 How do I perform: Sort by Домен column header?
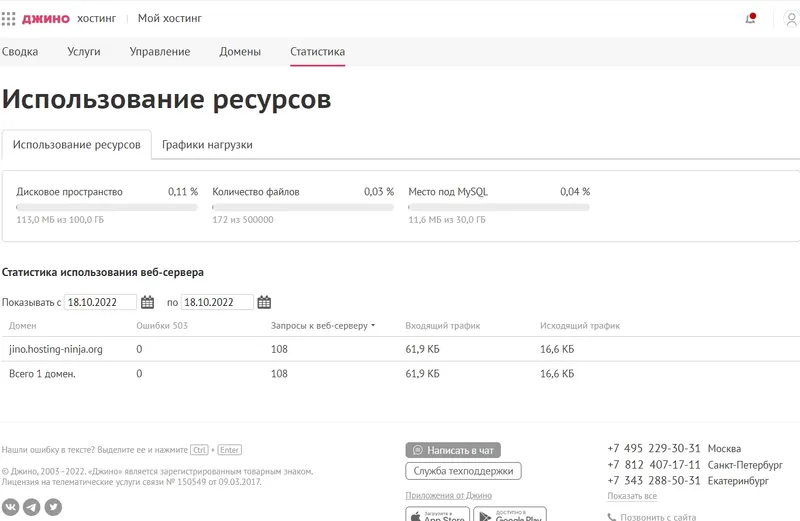pyautogui.click(x=22, y=326)
